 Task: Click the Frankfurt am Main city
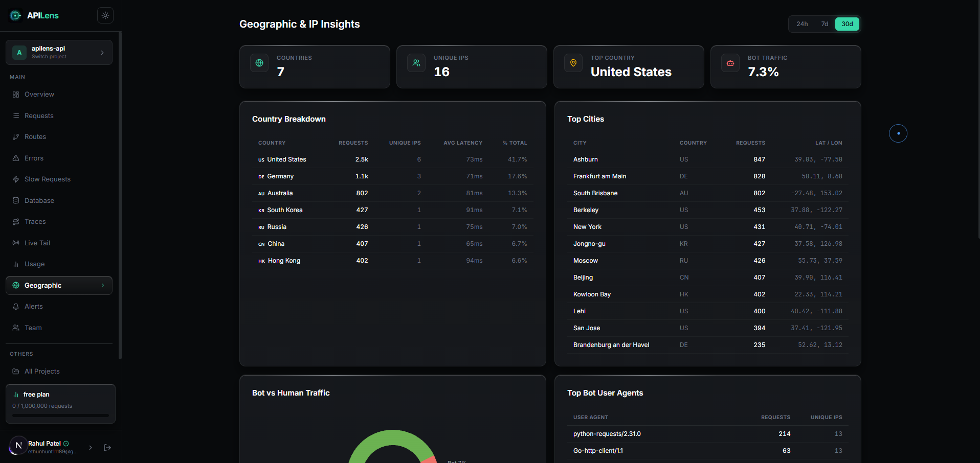(599, 176)
